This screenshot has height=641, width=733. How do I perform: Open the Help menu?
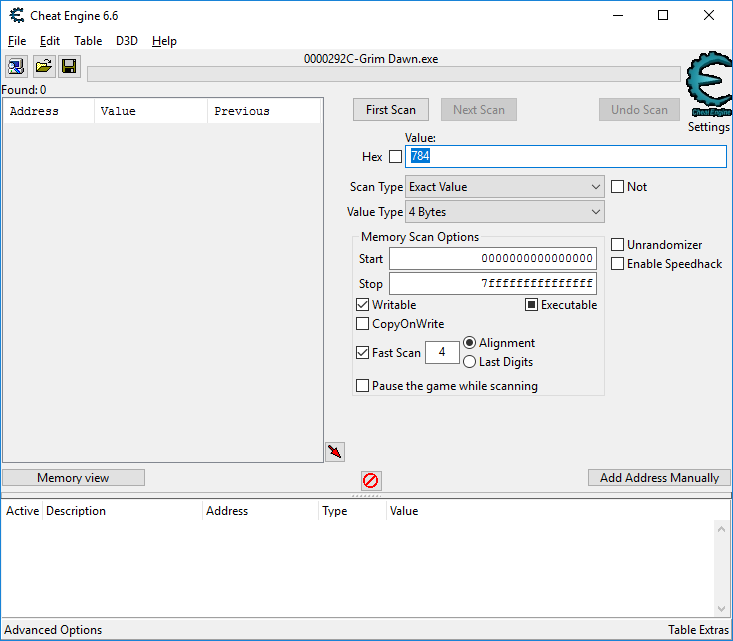coord(164,41)
